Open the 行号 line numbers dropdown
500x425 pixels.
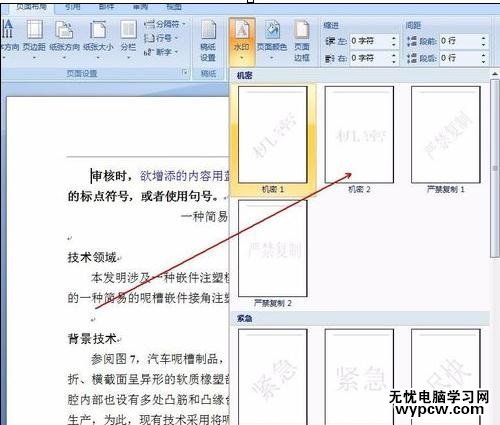161,38
